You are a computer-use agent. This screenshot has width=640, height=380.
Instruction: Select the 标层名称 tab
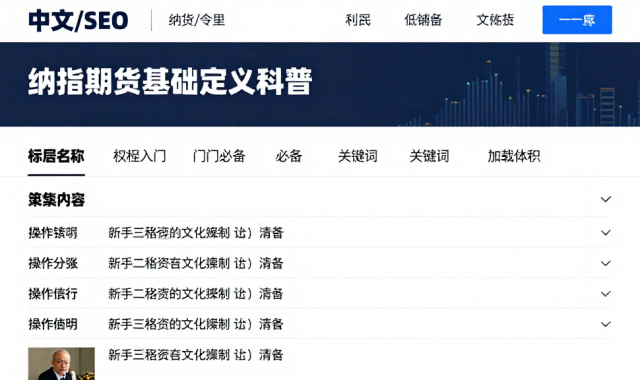[x=56, y=156]
